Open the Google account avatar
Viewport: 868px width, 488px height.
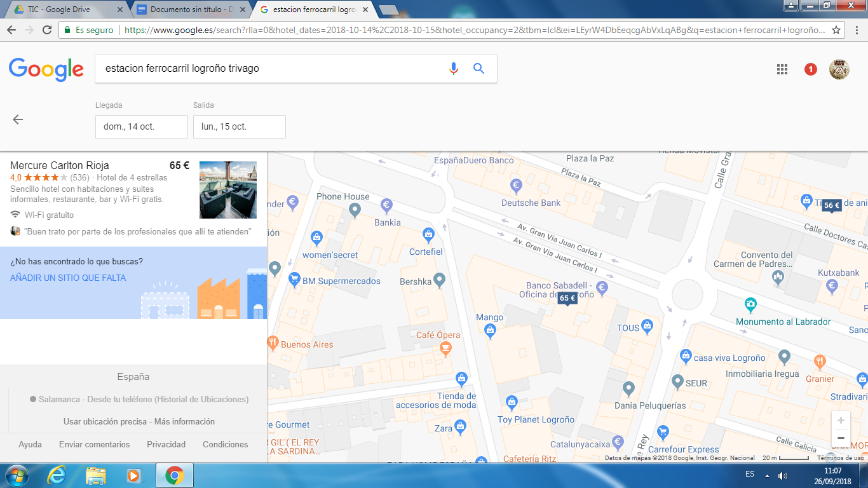click(x=839, y=69)
